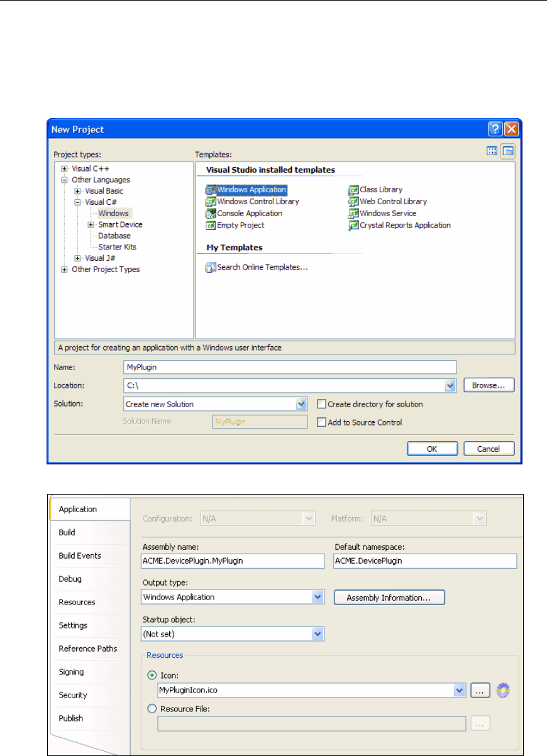Expand the Visual C++ tree node
Screen dimensions: 547x756
[64, 168]
